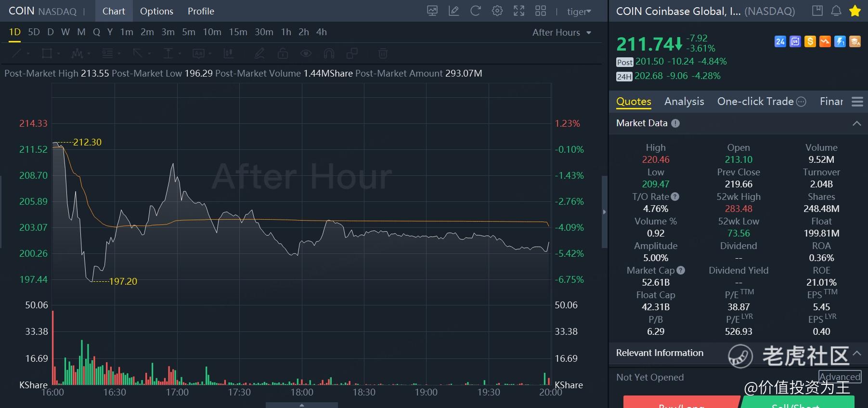This screenshot has height=408, width=868.
Task: Open the multi-chart grid layout icon
Action: (x=541, y=11)
